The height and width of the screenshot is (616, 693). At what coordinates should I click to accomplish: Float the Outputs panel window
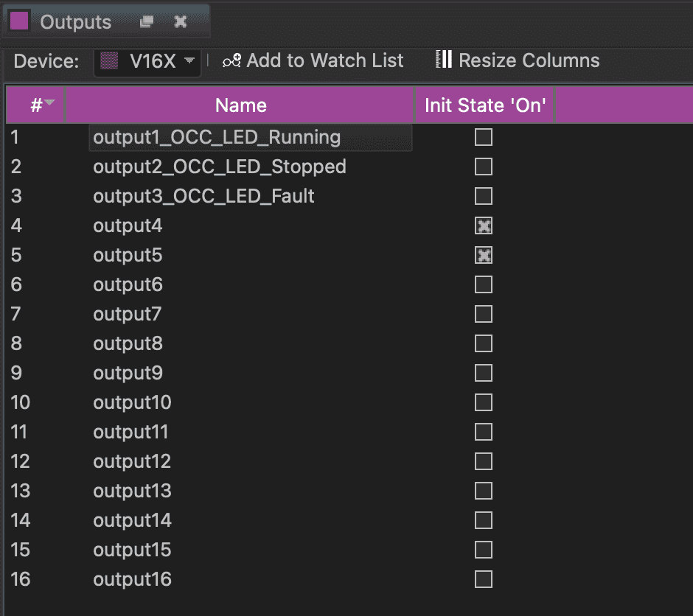coord(147,22)
